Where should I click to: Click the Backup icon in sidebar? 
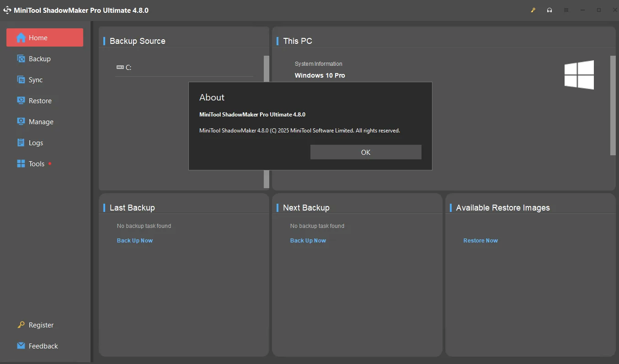pyautogui.click(x=21, y=58)
